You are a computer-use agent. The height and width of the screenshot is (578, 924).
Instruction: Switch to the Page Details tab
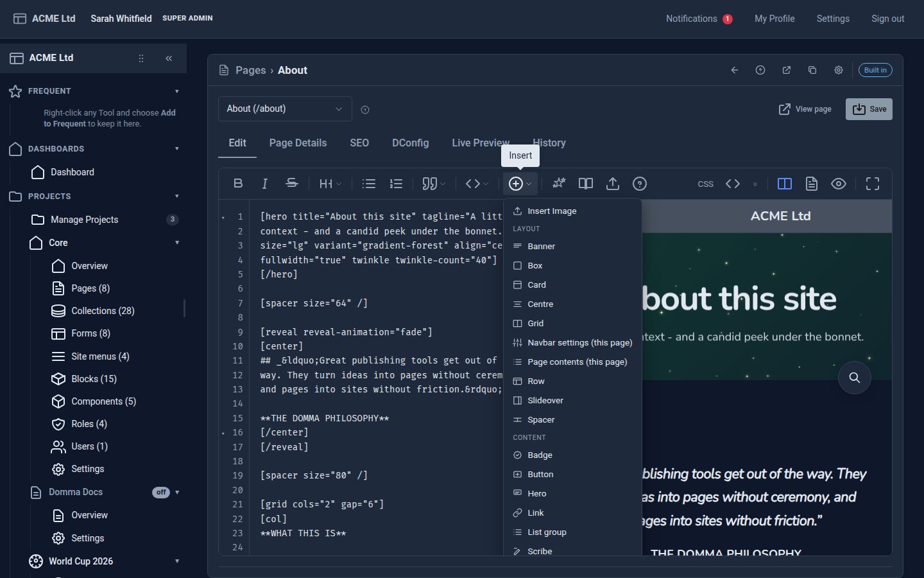point(298,143)
